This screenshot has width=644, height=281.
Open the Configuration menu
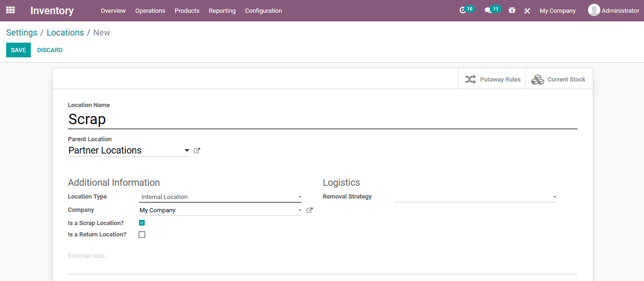click(263, 10)
